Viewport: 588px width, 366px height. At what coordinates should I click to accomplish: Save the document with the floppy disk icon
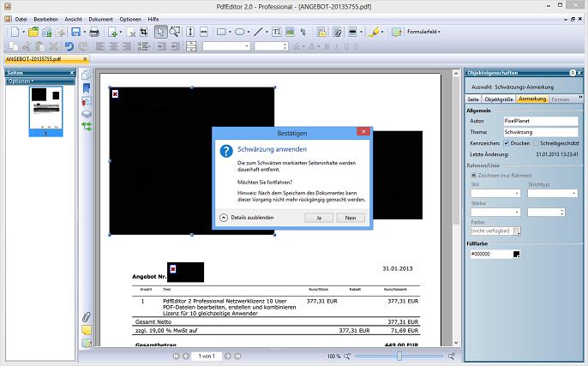pyautogui.click(x=75, y=33)
